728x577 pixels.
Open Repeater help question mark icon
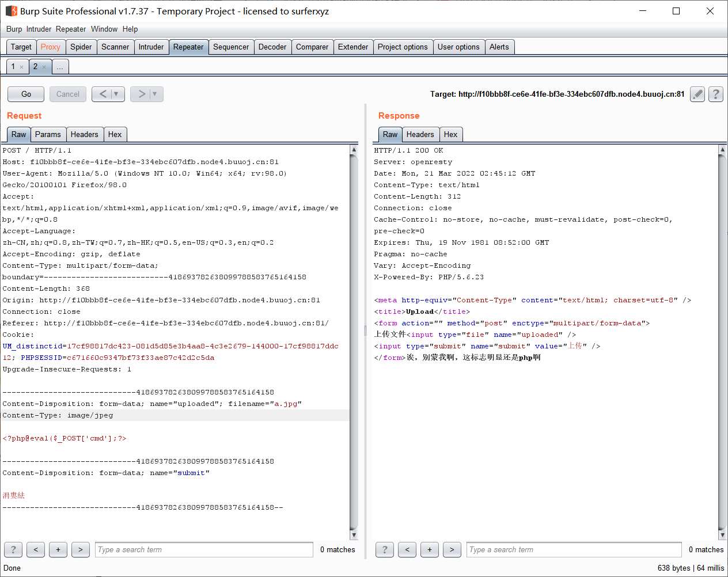pos(716,94)
